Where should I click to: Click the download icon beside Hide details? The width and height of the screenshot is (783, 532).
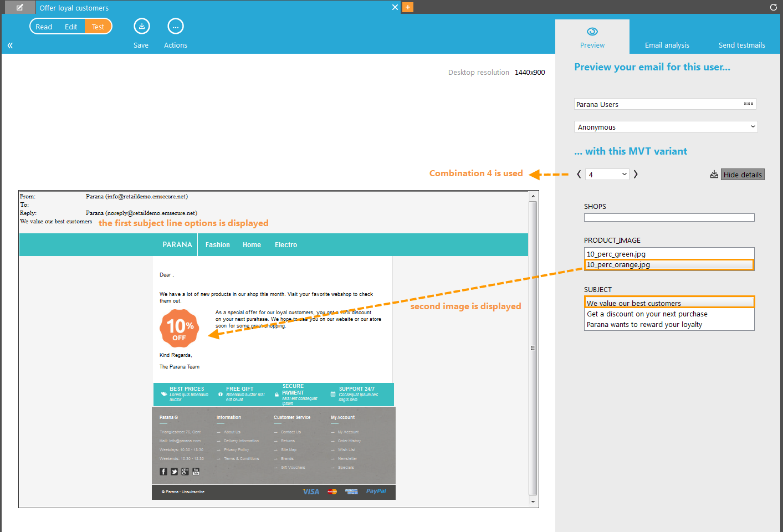[714, 175]
